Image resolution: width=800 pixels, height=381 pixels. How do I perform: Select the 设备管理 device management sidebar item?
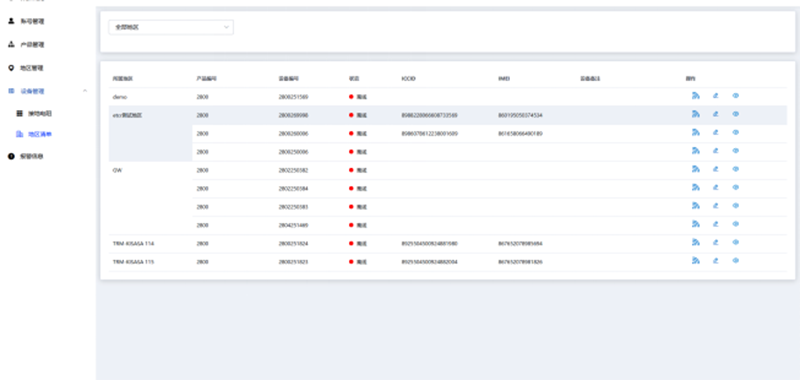[x=27, y=91]
